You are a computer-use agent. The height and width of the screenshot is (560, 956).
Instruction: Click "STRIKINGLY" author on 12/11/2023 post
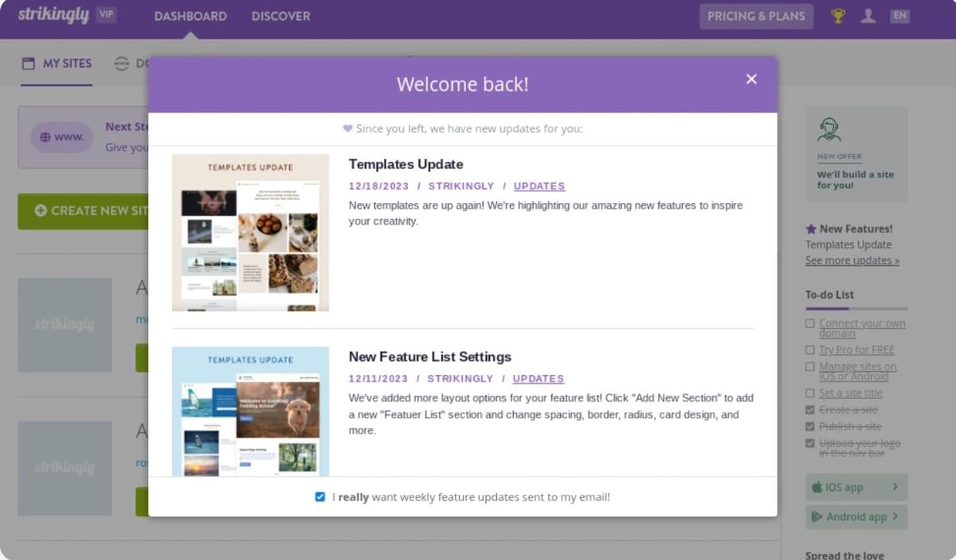click(460, 379)
